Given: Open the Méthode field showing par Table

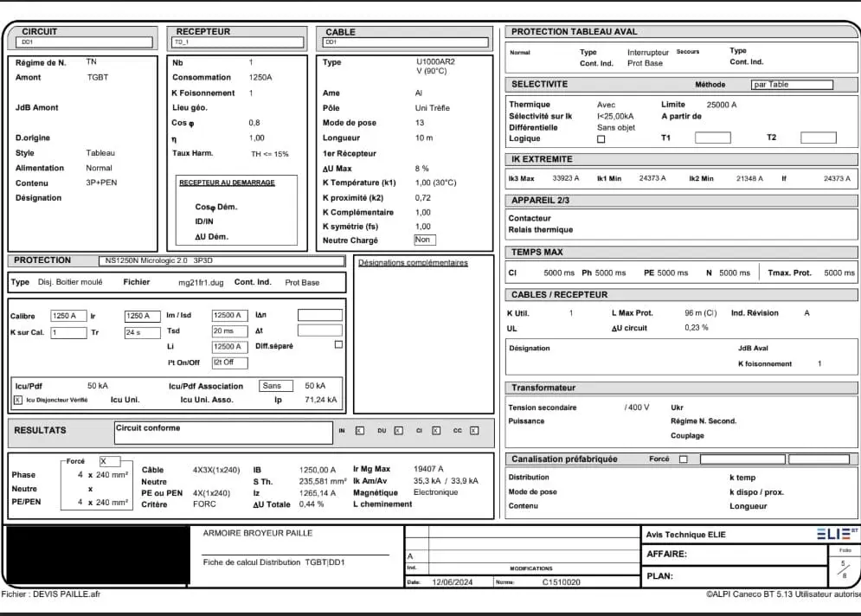Looking at the screenshot, I should (792, 85).
